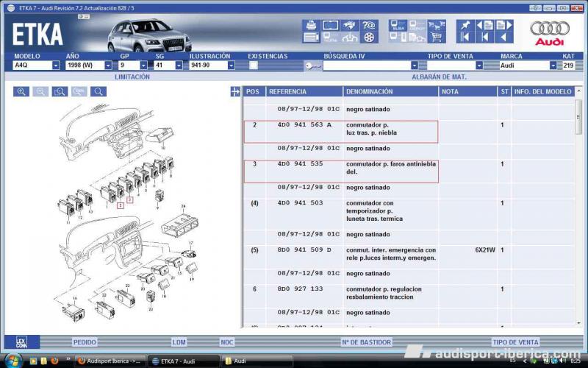The image size is (588, 368).
Task: Open the Marca Audi dropdown
Action: 553,66
